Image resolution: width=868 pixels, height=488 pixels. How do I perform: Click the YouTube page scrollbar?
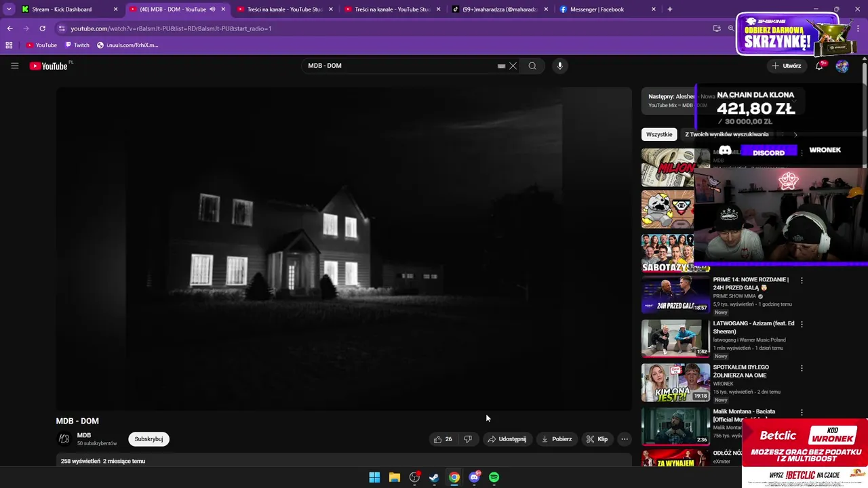pos(865,115)
